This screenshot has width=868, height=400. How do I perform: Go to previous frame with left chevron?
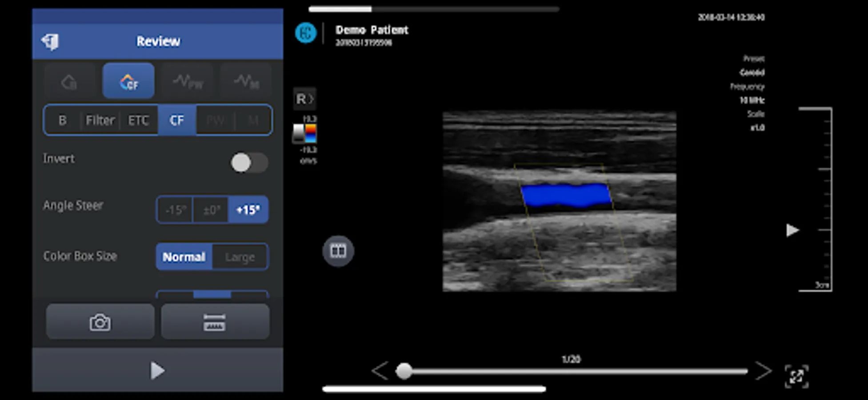380,371
